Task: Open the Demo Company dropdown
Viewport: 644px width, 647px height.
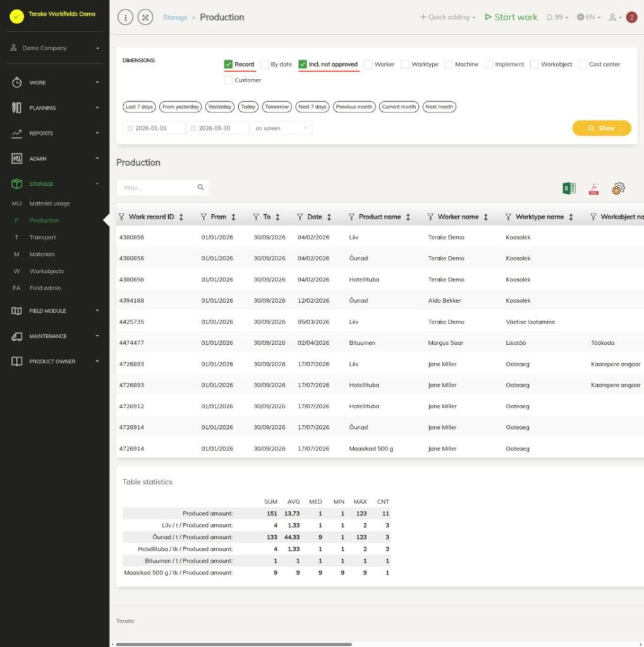Action: 55,48
